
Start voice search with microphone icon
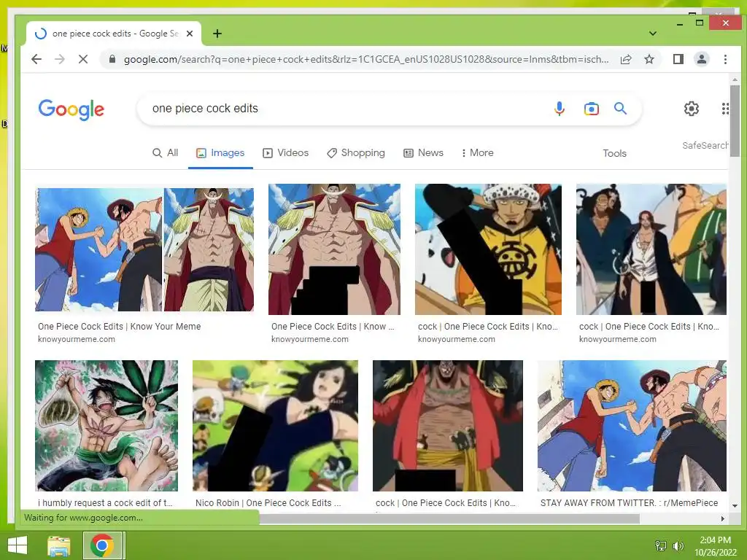pyautogui.click(x=560, y=109)
